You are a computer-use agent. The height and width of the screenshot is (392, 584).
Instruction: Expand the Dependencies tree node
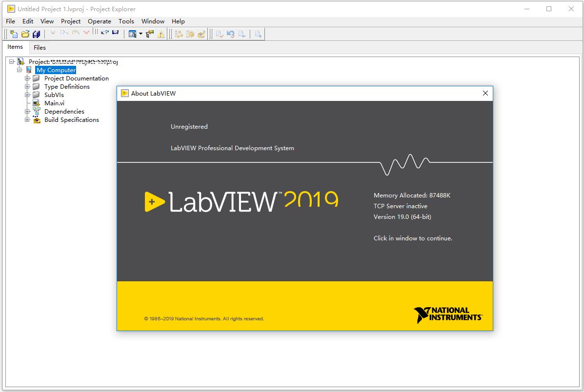point(28,112)
